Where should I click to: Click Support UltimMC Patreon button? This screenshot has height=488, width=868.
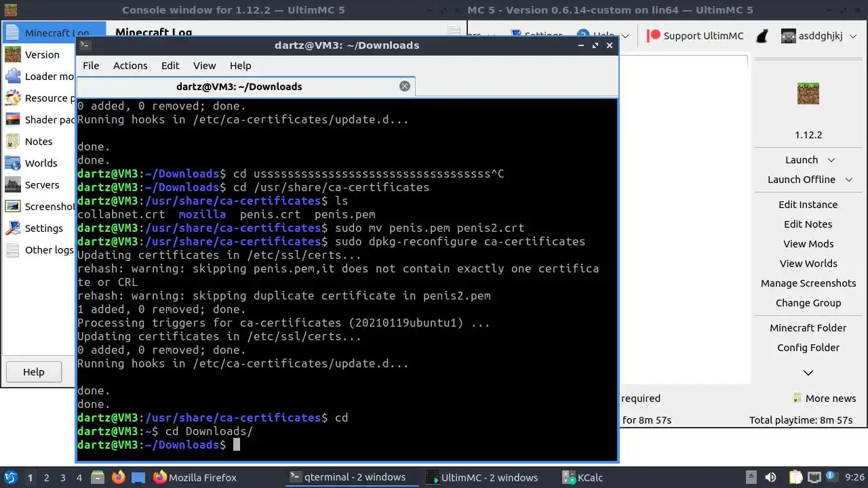(x=695, y=36)
